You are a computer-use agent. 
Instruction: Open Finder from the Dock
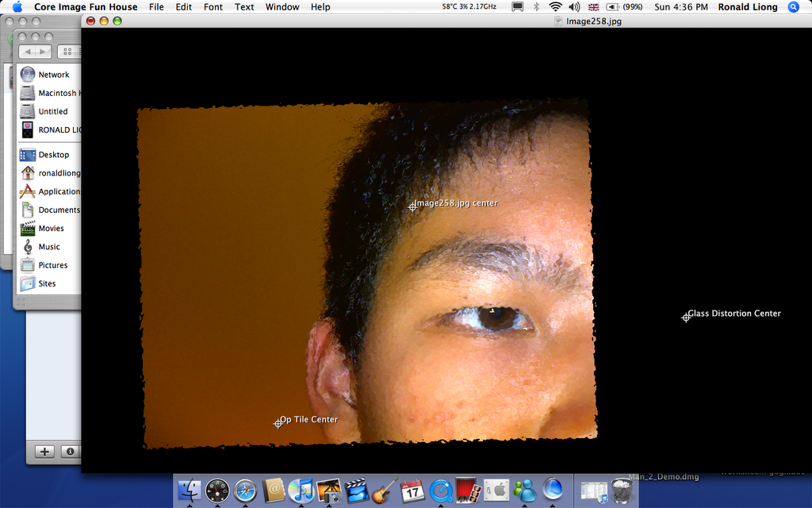pos(190,490)
